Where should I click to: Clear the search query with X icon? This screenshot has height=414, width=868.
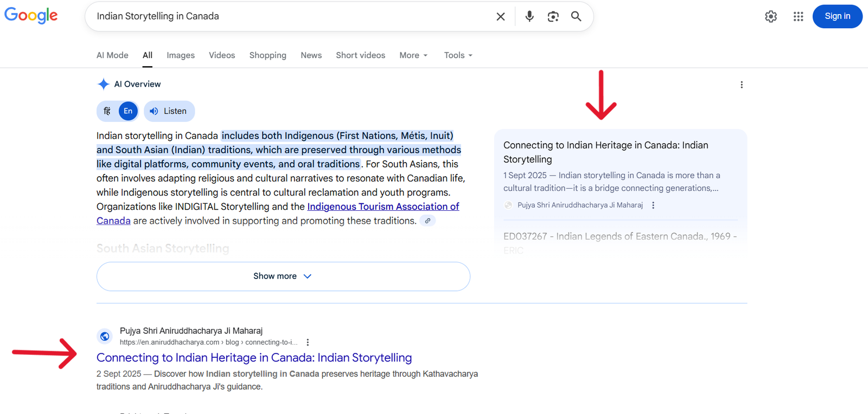click(501, 17)
